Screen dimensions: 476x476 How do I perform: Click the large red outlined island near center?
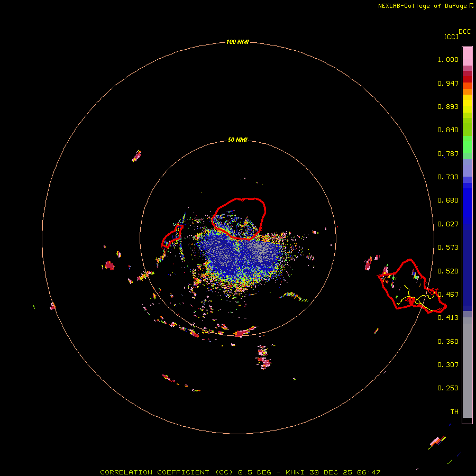coord(239,218)
